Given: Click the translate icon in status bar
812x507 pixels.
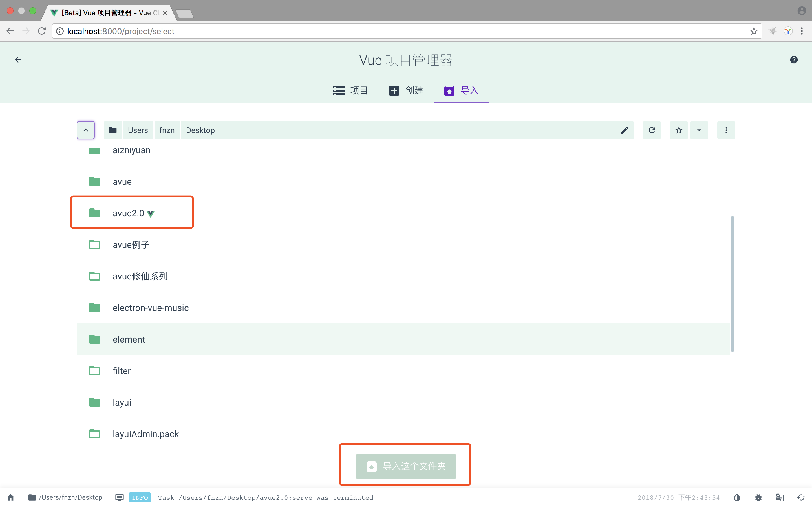Looking at the screenshot, I should pos(780,497).
